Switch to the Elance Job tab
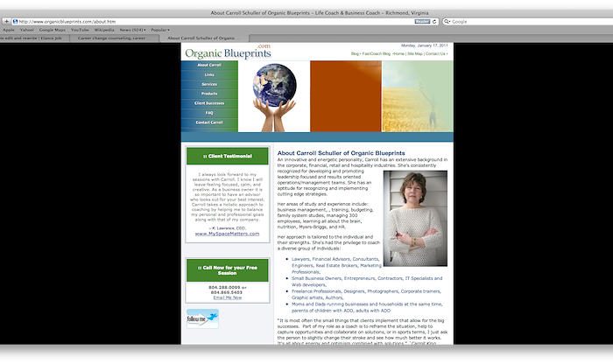The image size is (613, 364). pos(34,38)
